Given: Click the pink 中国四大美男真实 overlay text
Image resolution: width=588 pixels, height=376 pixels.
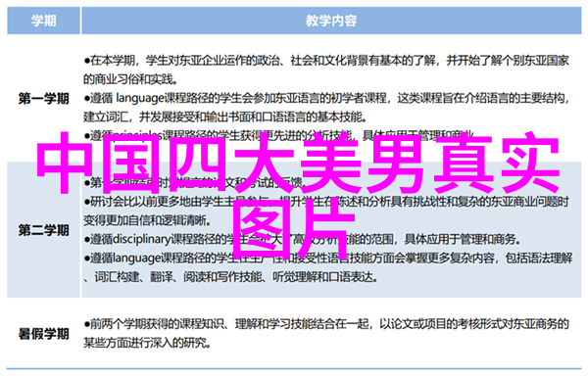Looking at the screenshot, I should [298, 163].
